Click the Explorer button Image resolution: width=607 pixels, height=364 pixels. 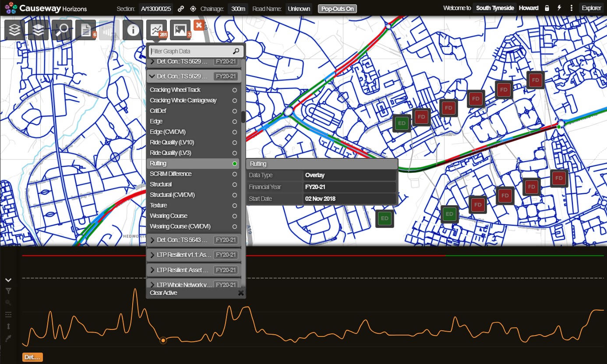[x=591, y=8]
